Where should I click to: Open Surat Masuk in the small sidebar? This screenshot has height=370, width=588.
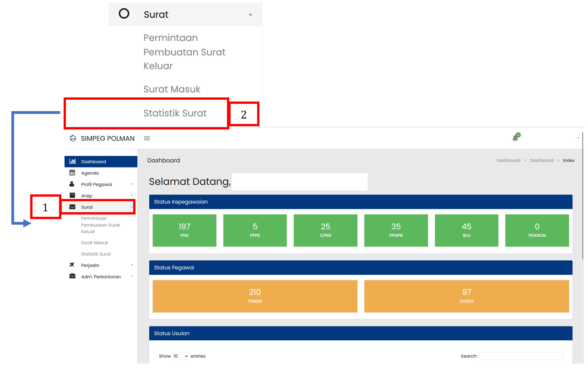(x=95, y=243)
